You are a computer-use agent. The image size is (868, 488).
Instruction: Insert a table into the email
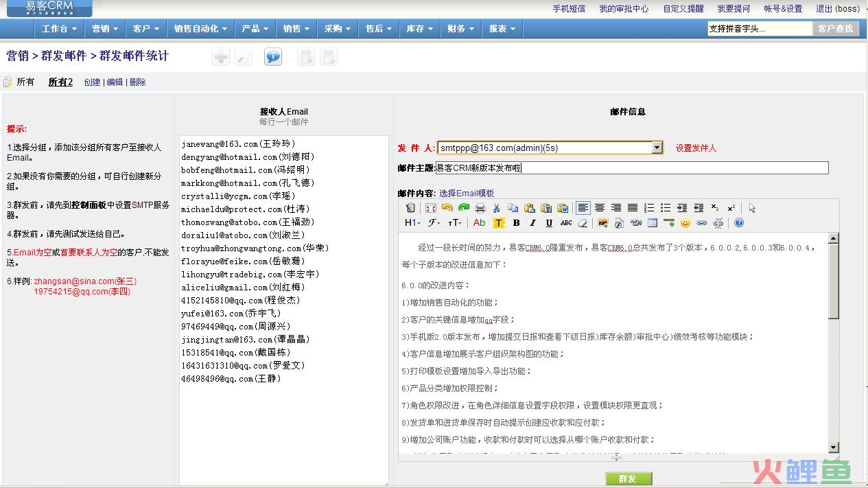(x=653, y=223)
